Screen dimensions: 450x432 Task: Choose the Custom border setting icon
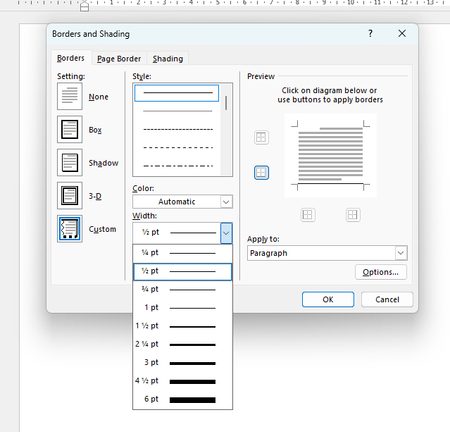click(70, 229)
